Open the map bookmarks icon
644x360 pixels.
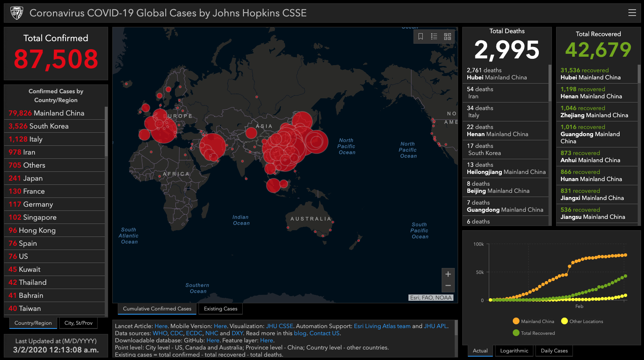coord(421,37)
